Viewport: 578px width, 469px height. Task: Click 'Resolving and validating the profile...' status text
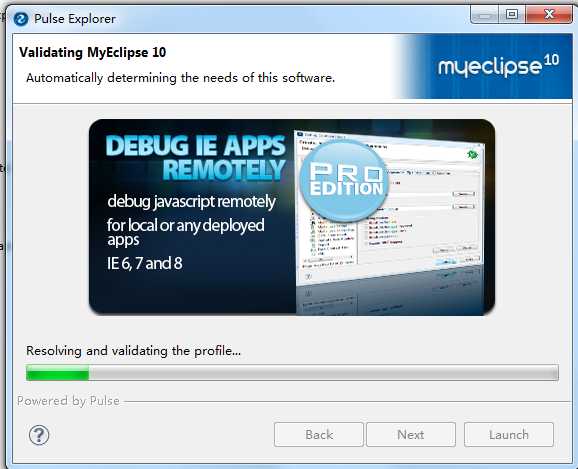133,351
